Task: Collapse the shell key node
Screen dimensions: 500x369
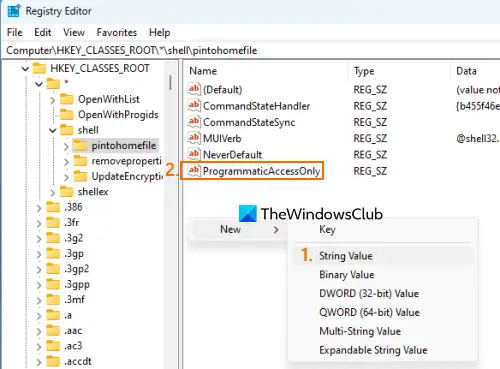Action: (53, 130)
